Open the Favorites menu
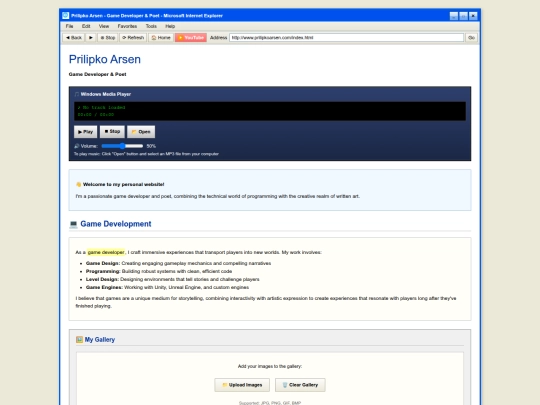The height and width of the screenshot is (405, 540). (x=127, y=26)
